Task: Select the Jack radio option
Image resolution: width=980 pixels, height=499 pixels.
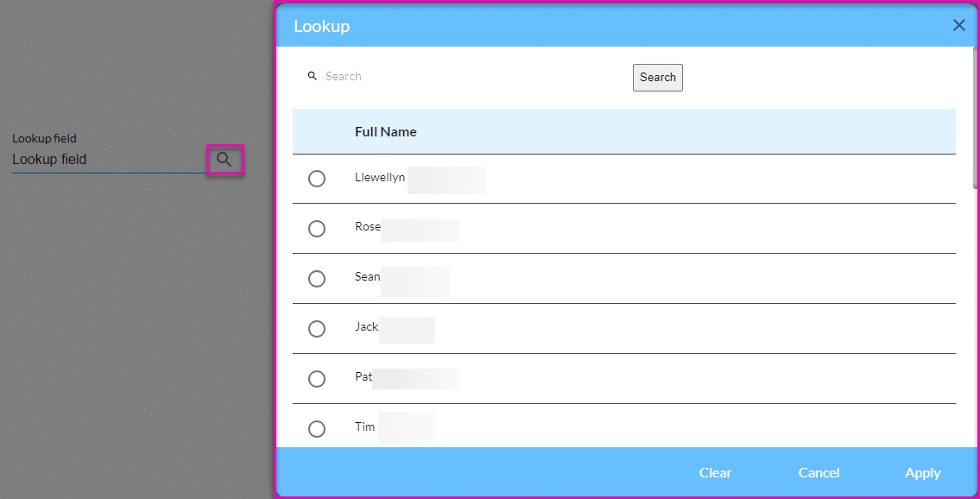Action: click(317, 329)
